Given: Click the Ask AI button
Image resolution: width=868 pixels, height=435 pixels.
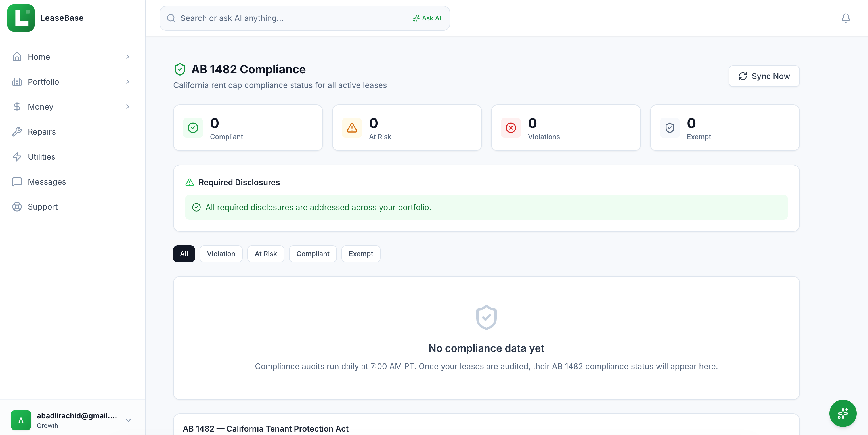Looking at the screenshot, I should pos(427,18).
